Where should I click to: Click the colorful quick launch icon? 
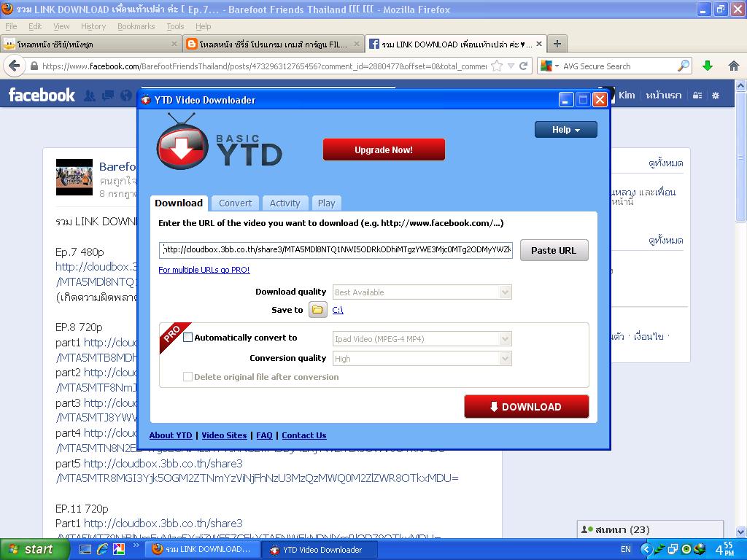(x=119, y=550)
